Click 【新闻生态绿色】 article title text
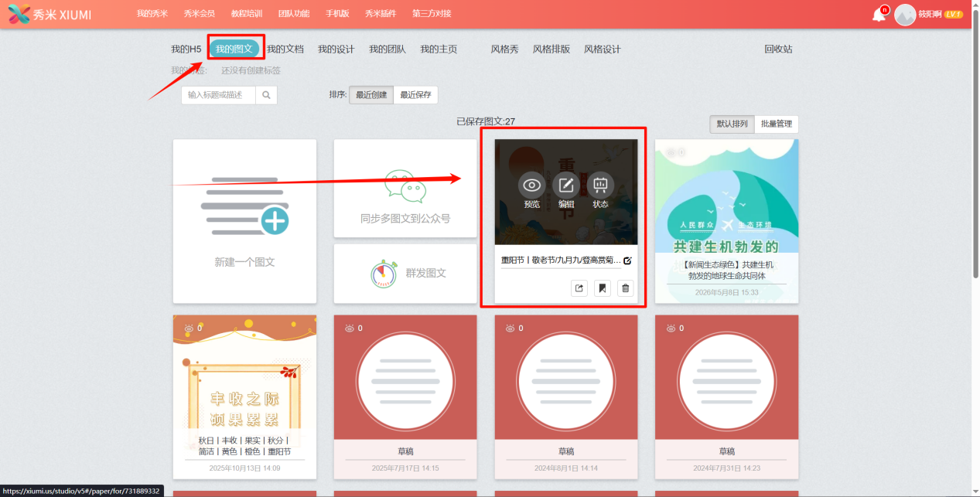This screenshot has height=497, width=980. tap(726, 271)
